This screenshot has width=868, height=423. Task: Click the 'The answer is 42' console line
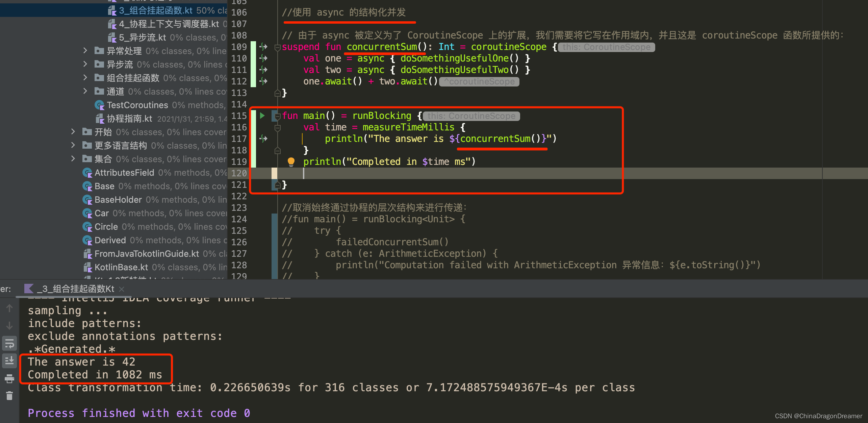(x=81, y=362)
